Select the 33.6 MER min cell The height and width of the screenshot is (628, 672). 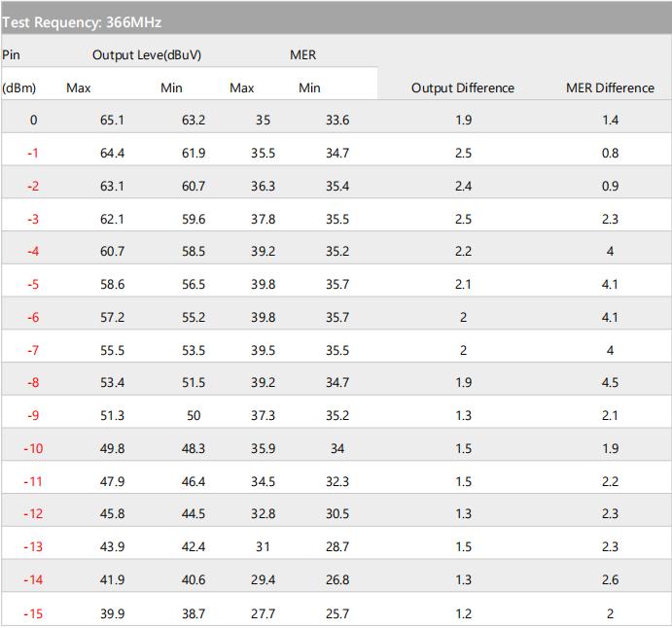[x=337, y=121]
